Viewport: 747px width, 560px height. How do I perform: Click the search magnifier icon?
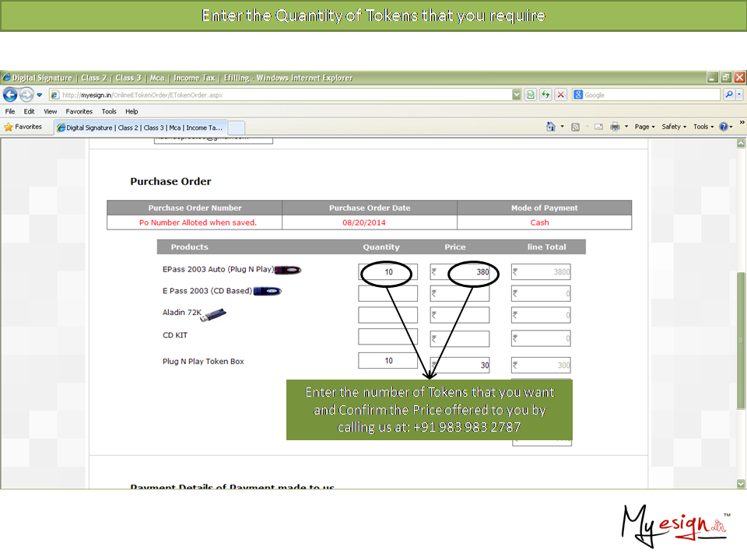728,95
